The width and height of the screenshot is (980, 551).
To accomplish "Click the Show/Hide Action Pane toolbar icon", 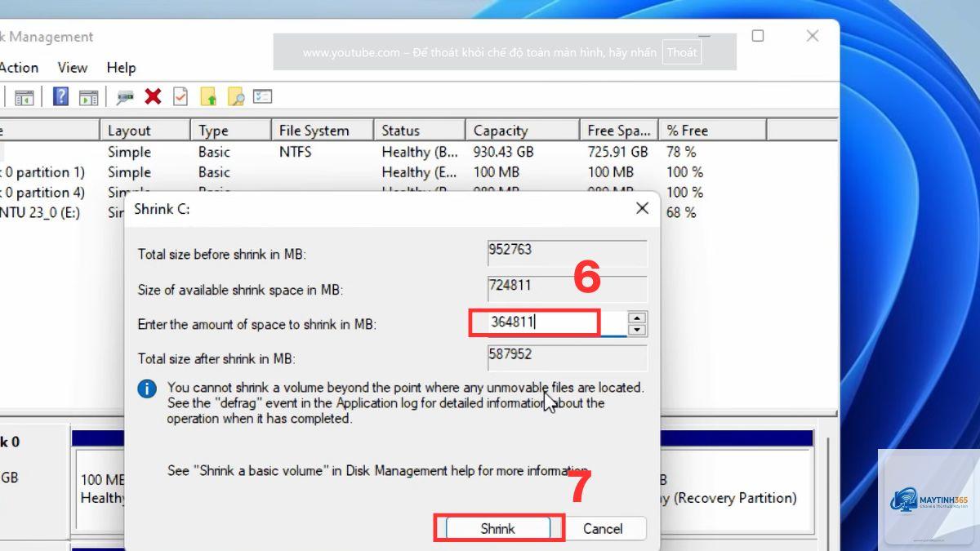I will tap(88, 97).
